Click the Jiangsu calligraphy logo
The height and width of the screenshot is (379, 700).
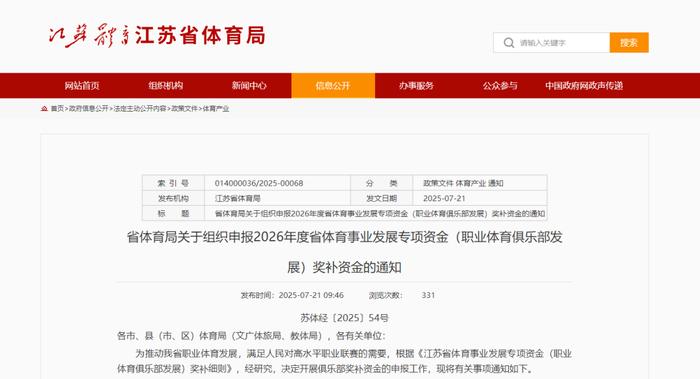(89, 35)
